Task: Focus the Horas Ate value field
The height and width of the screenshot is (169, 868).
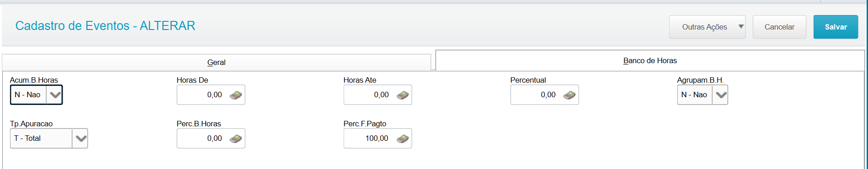Action: pos(370,95)
